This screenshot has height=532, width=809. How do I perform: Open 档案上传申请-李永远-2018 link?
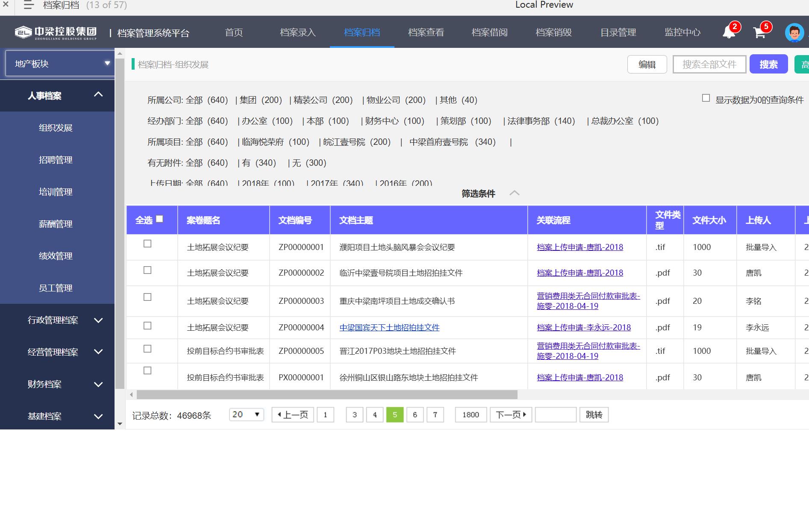(x=584, y=328)
